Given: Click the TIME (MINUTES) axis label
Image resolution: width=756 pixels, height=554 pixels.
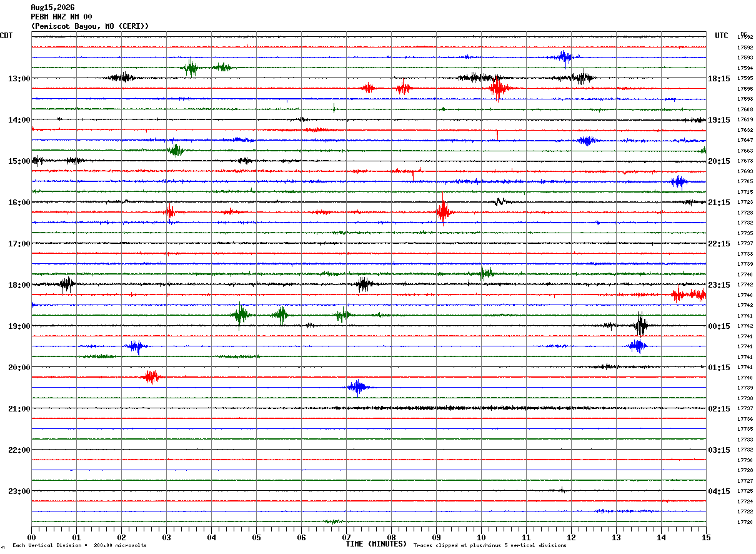Looking at the screenshot, I should (376, 544).
